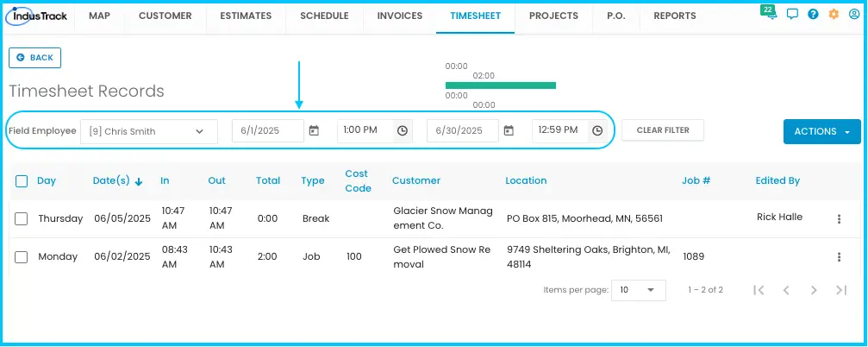Open the Timesheet tab

point(476,16)
